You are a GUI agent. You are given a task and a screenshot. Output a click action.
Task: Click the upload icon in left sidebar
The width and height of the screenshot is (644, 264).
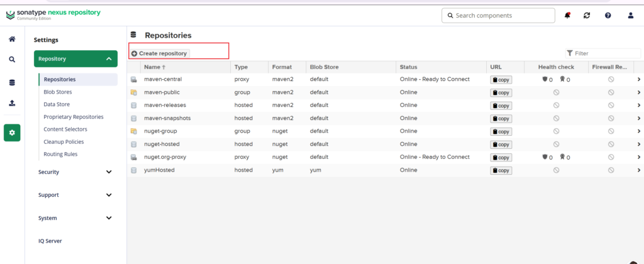pyautogui.click(x=12, y=103)
